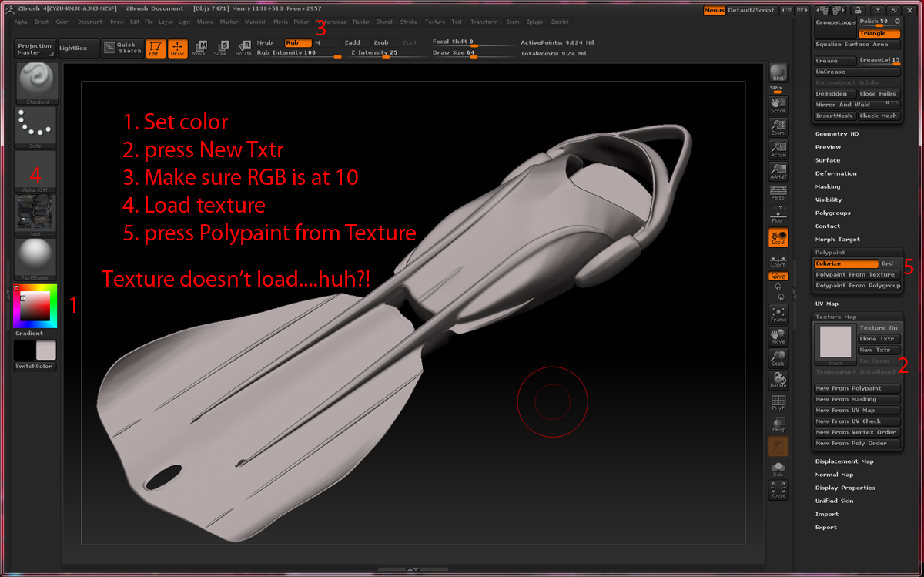Viewport: 924px width, 577px height.
Task: Enable Zadd sculpting mode
Action: (353, 42)
